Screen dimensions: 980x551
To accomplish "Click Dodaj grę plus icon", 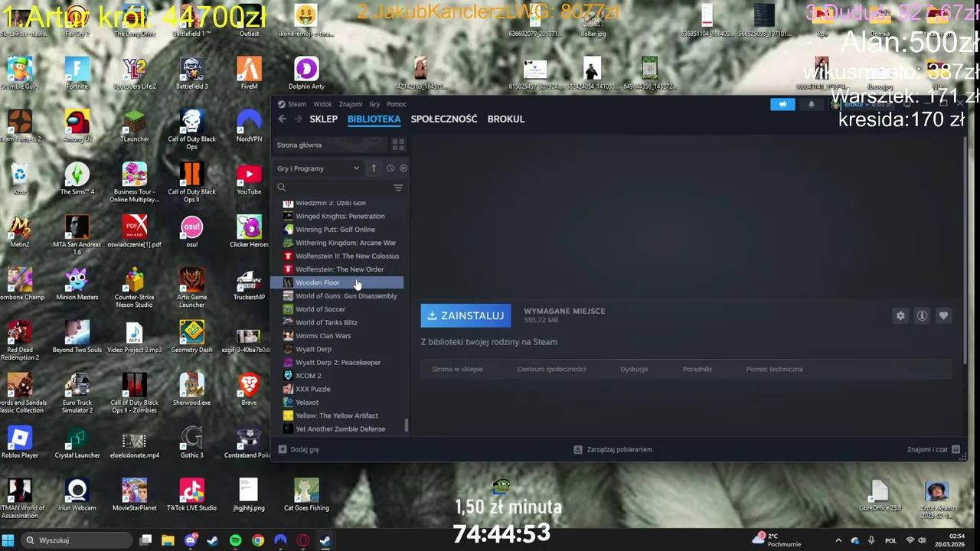I will point(283,449).
